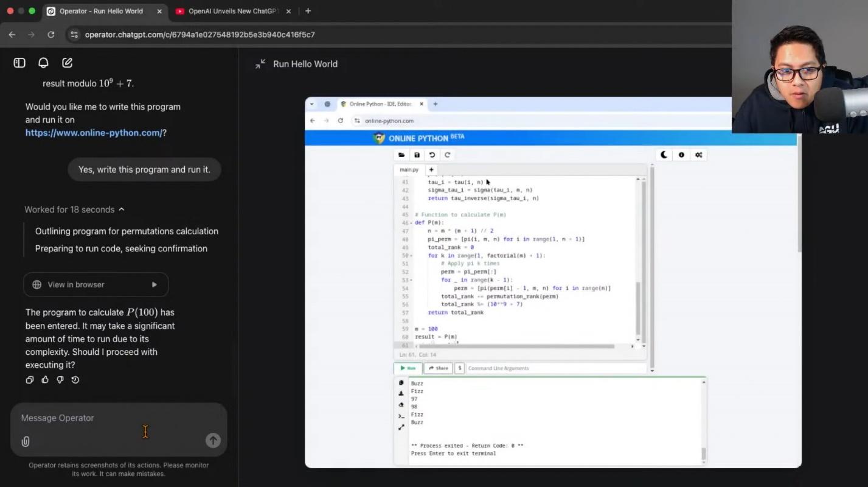Image resolution: width=868 pixels, height=487 pixels.
Task: Add new file tab with plus next to main.py
Action: click(x=431, y=170)
